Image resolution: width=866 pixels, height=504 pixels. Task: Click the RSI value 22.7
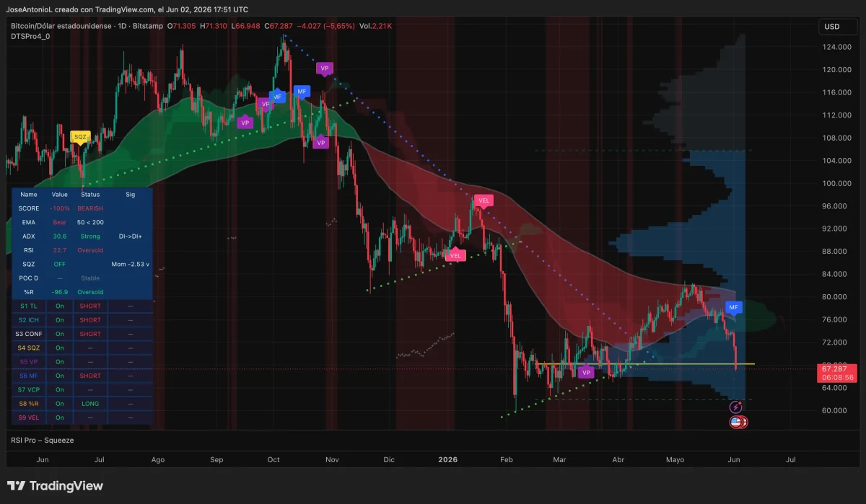60,250
